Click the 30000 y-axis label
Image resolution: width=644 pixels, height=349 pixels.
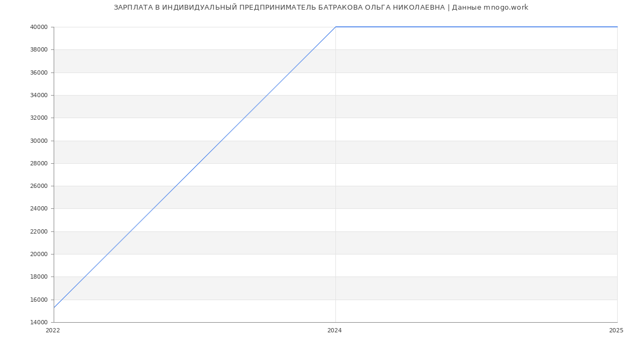point(39,141)
